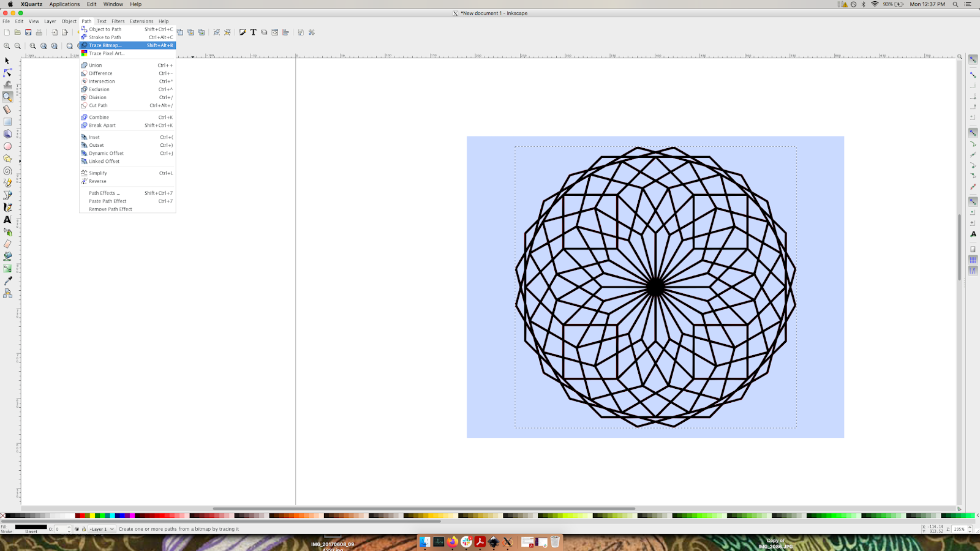
Task: Open the Extensions menu
Action: 141,20
